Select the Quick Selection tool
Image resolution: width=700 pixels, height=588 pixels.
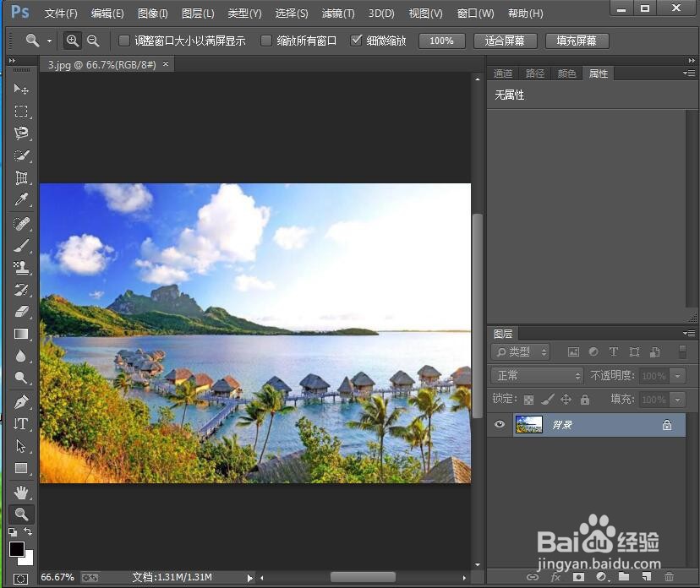pos(21,155)
